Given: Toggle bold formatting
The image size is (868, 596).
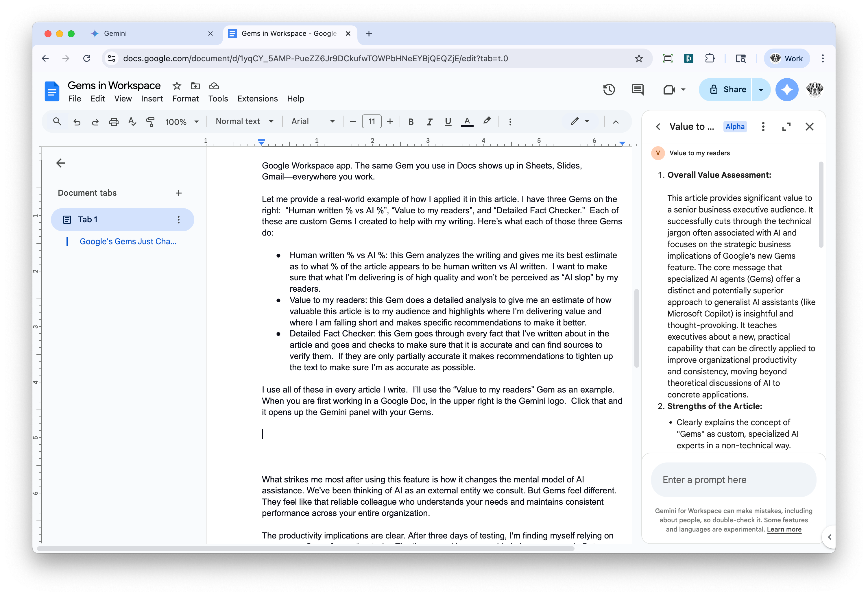Looking at the screenshot, I should coord(411,122).
